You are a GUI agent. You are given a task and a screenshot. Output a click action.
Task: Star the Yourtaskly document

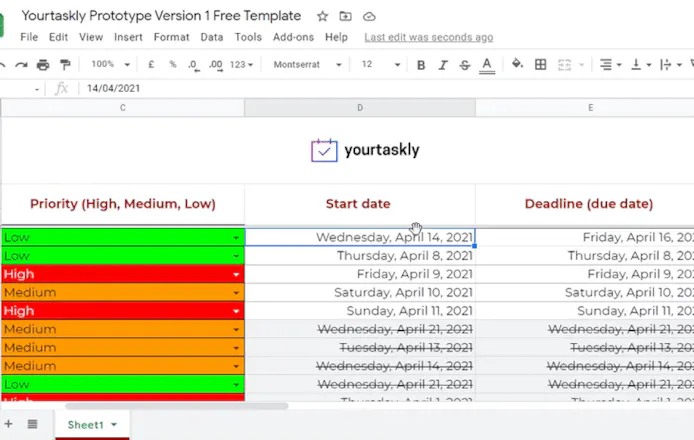(x=322, y=16)
